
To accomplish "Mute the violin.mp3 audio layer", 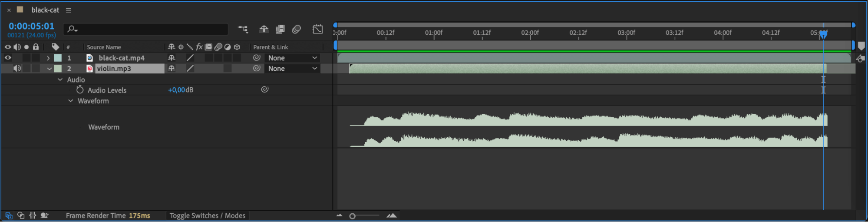I will pyautogui.click(x=17, y=68).
